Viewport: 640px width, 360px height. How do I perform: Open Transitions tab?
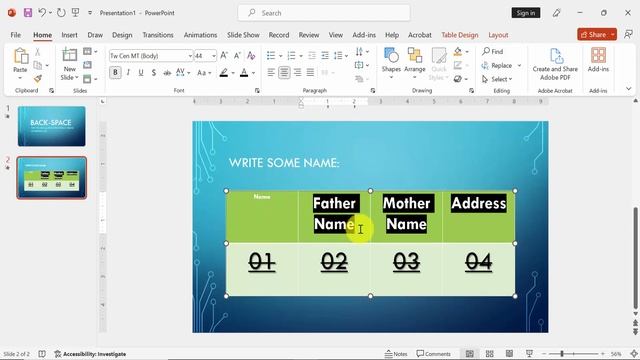tap(158, 35)
